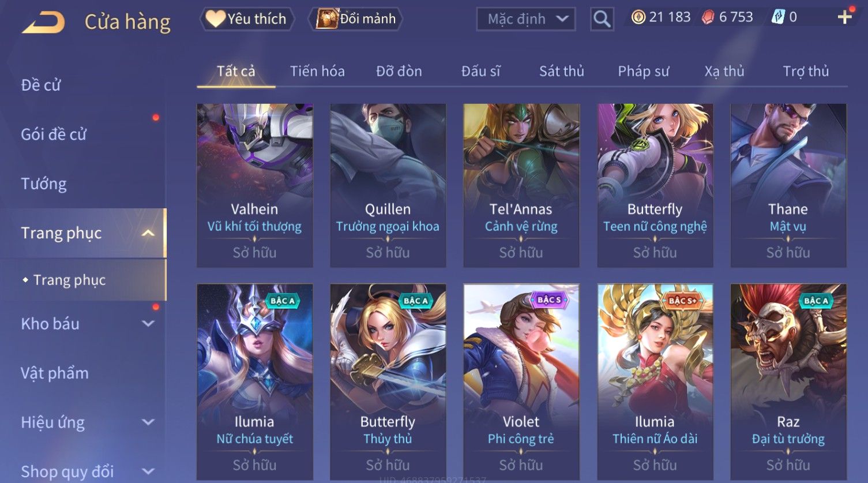The image size is (868, 483).
Task: Switch to the Pháp sư tab
Action: point(643,71)
